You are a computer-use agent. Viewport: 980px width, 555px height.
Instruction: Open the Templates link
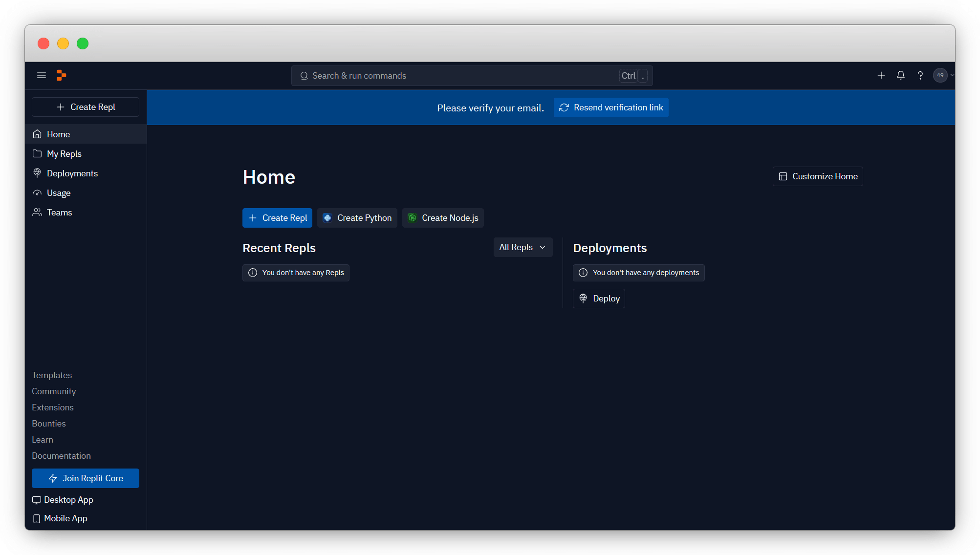pos(52,375)
